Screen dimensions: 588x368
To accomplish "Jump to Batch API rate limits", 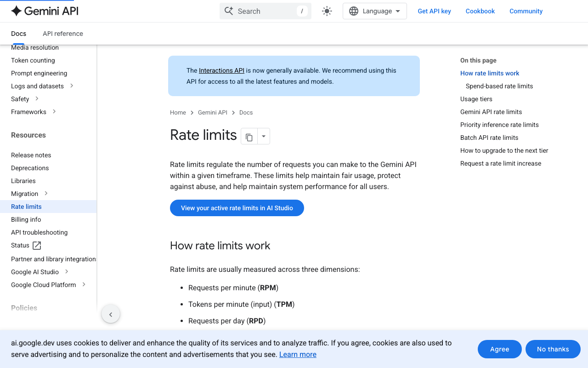I will pos(489,138).
